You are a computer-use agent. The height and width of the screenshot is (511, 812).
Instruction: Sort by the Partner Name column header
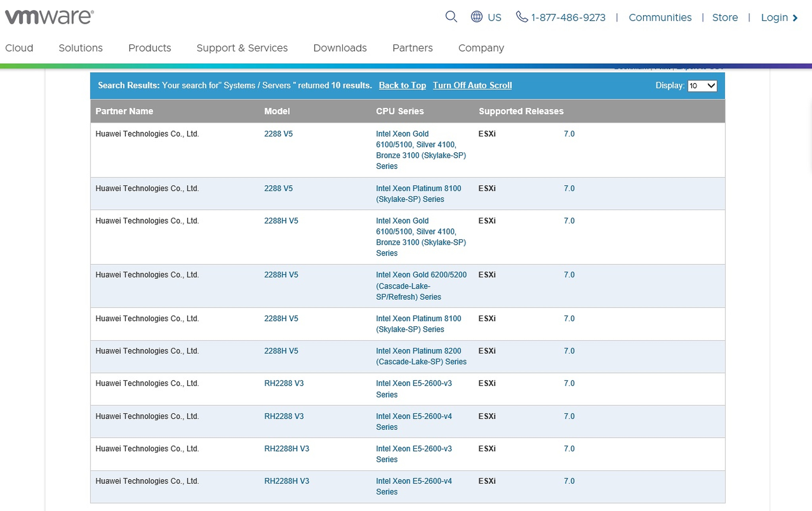coord(124,111)
